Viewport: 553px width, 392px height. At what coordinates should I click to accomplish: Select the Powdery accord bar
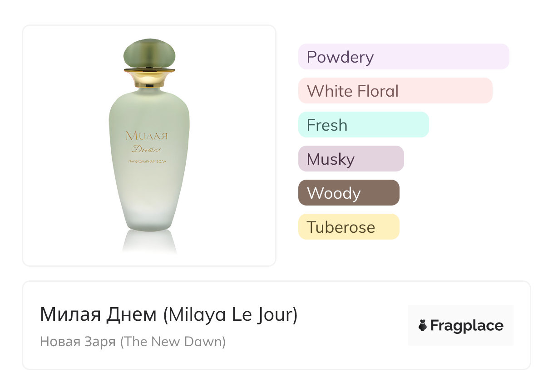(403, 57)
